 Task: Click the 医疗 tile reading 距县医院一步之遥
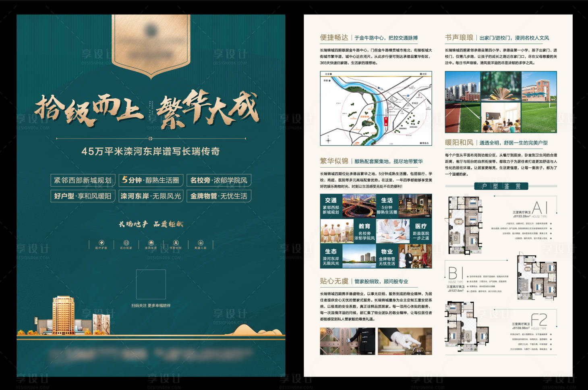(x=420, y=231)
